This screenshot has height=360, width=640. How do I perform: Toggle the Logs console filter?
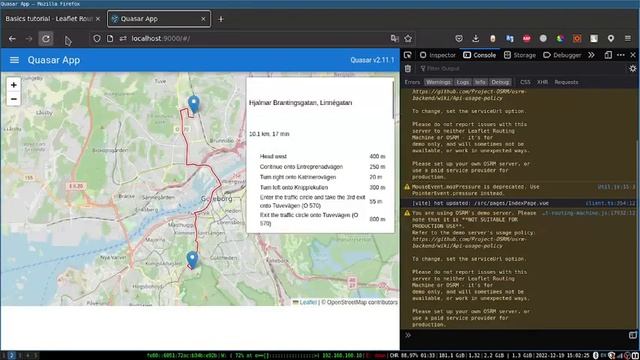(x=463, y=82)
